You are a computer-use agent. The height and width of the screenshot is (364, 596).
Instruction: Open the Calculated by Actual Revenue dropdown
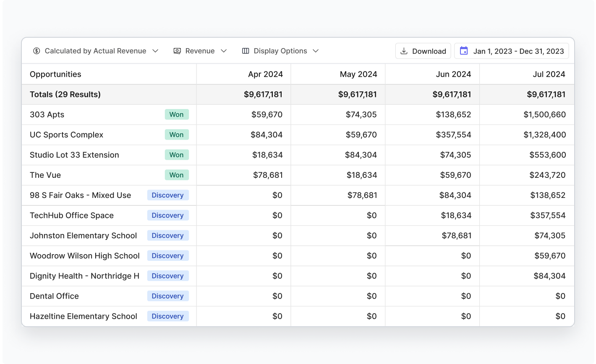[x=96, y=51]
